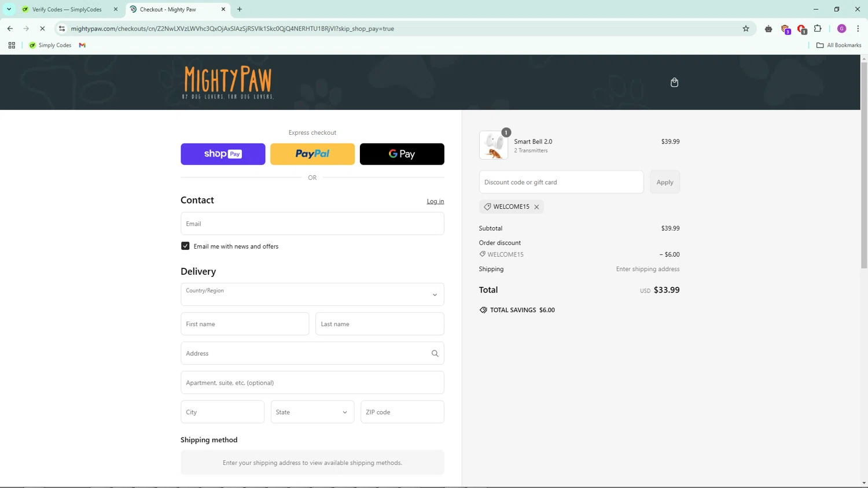Stop page loading with X button
The image size is (868, 488).
pos(42,28)
